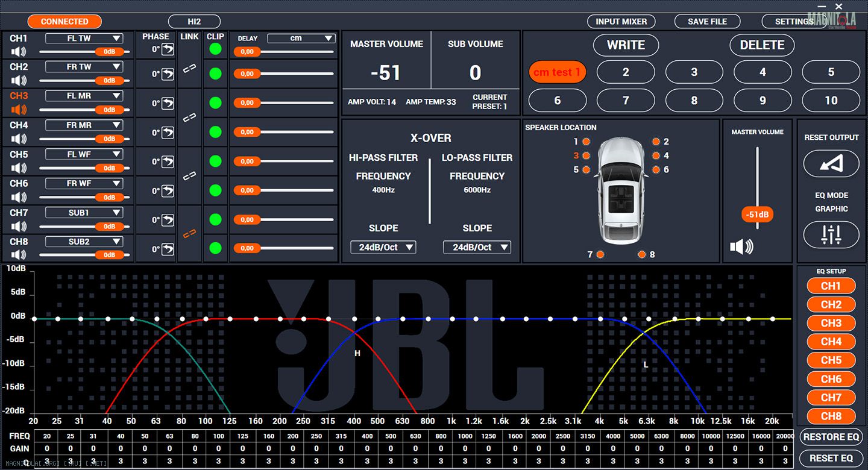Toggle CH8 in EQ Setup panel
This screenshot has height=470, width=868.
pos(831,416)
